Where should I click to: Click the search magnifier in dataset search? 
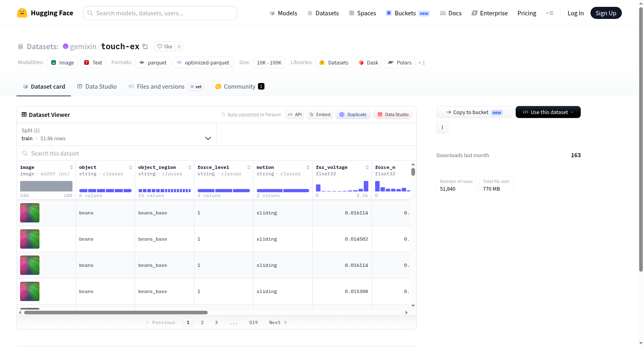(x=25, y=153)
